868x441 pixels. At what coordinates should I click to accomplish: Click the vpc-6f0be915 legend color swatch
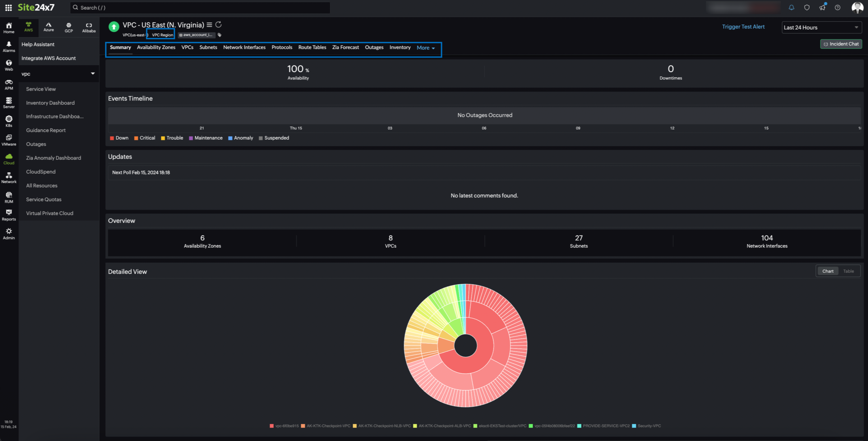pyautogui.click(x=272, y=426)
